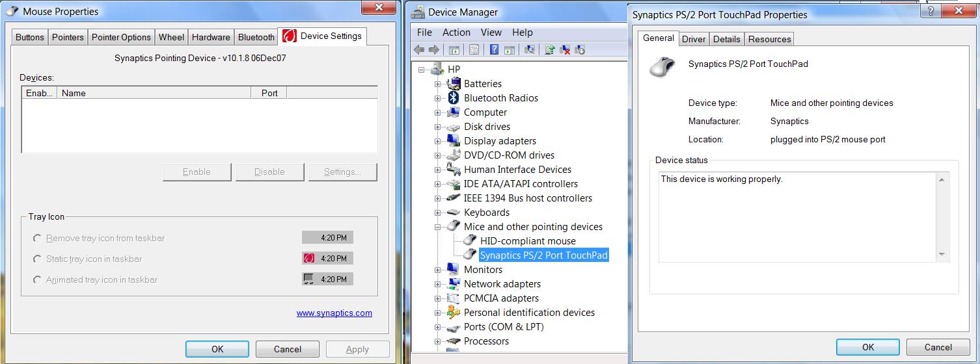980x364 pixels.
Task: Click the Uninstall device red X toolbar icon
Action: (565, 49)
